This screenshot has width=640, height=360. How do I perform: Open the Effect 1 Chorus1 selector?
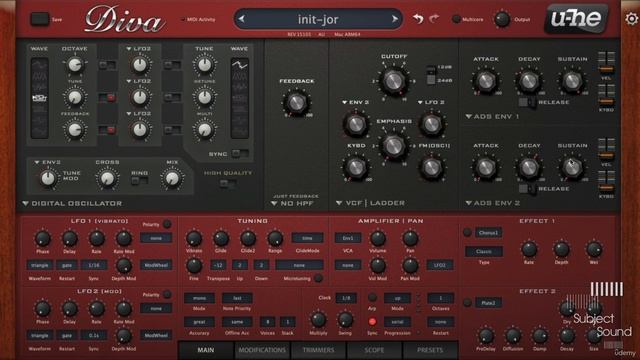coord(488,233)
